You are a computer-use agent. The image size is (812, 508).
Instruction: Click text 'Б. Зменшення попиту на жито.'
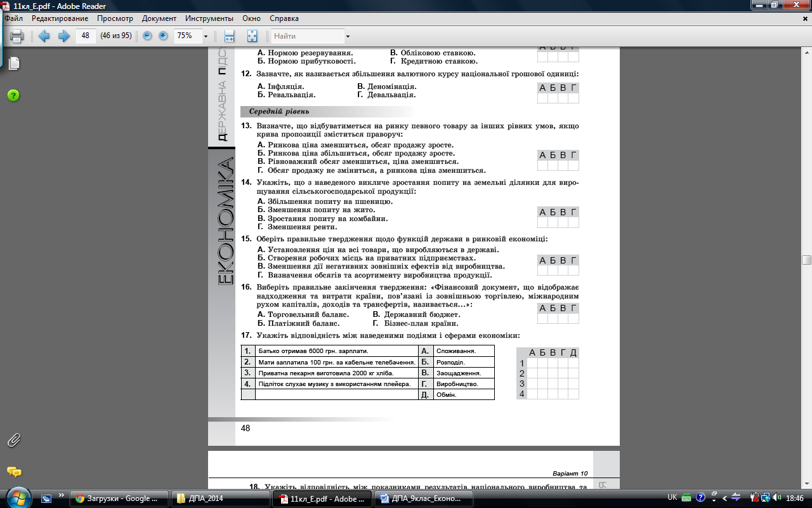[x=317, y=210]
